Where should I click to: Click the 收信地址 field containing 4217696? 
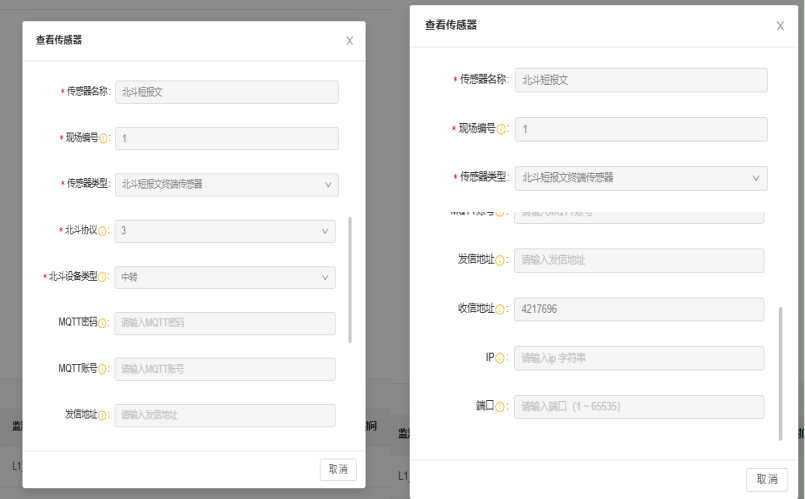[640, 310]
